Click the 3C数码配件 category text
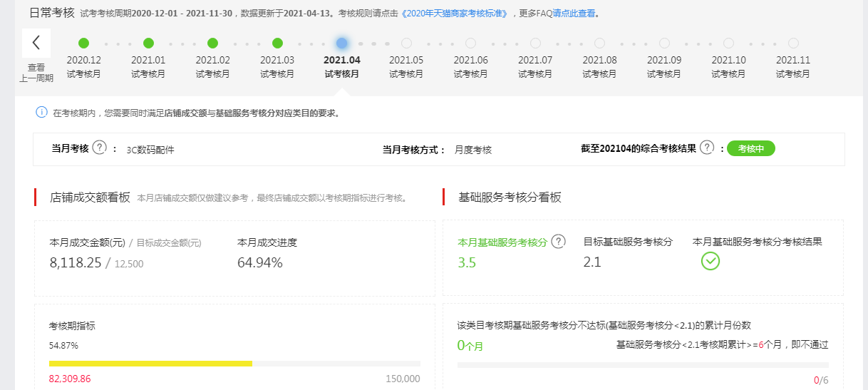This screenshot has width=868, height=390. point(150,150)
